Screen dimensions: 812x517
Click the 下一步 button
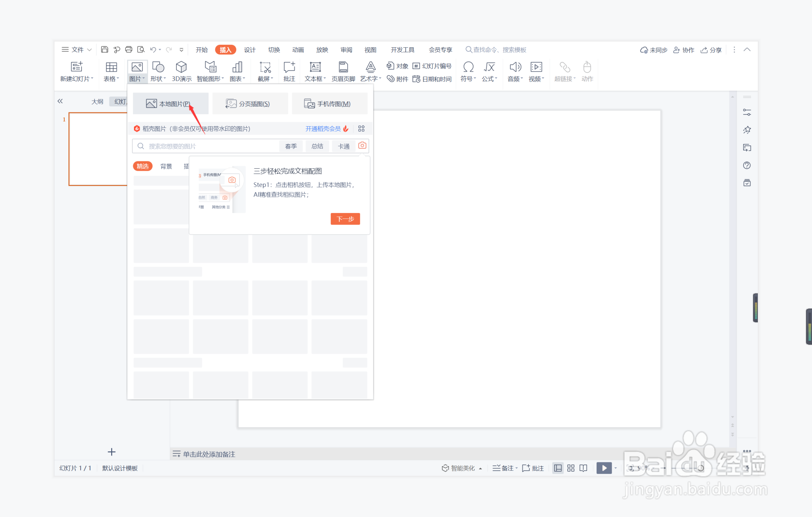[x=345, y=219]
